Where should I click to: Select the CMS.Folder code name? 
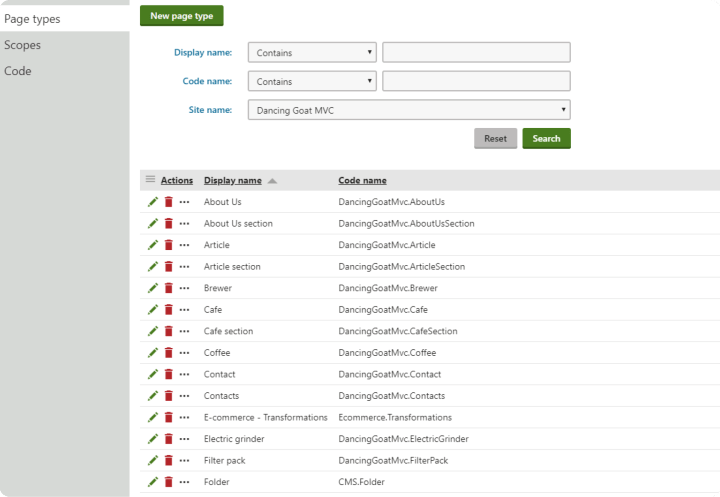pyautogui.click(x=361, y=482)
